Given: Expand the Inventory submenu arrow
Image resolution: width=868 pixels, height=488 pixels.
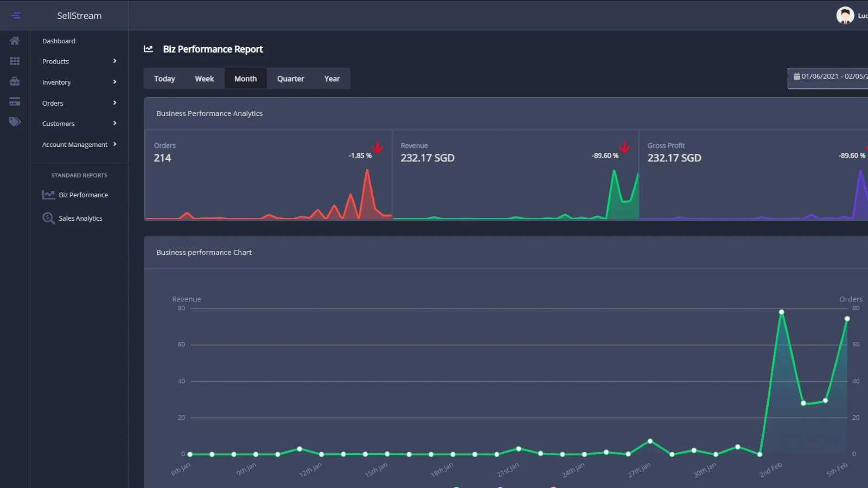Looking at the screenshot, I should (114, 82).
